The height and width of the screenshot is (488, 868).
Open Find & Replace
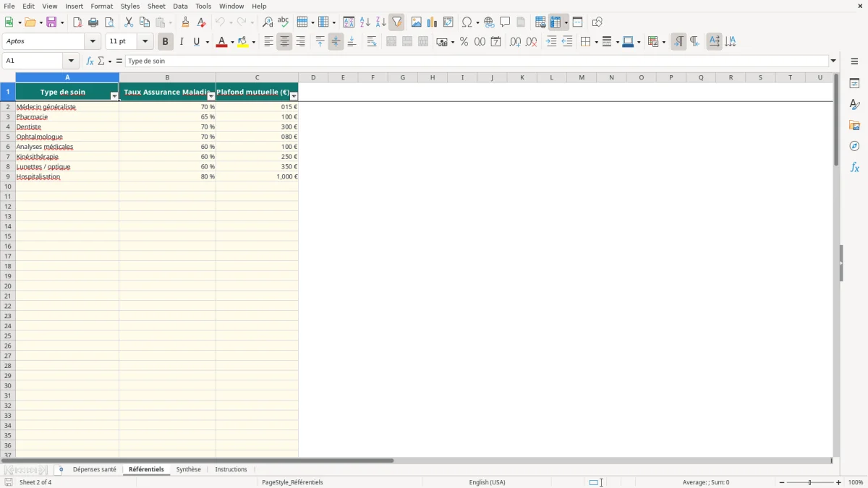[268, 22]
